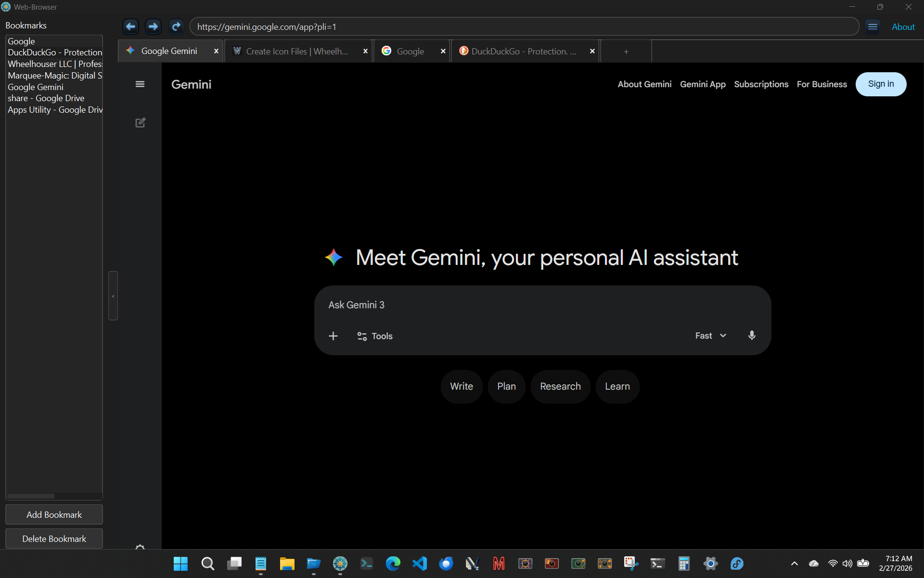The height and width of the screenshot is (578, 924).
Task: Expand the Fast model dropdown
Action: (x=711, y=336)
